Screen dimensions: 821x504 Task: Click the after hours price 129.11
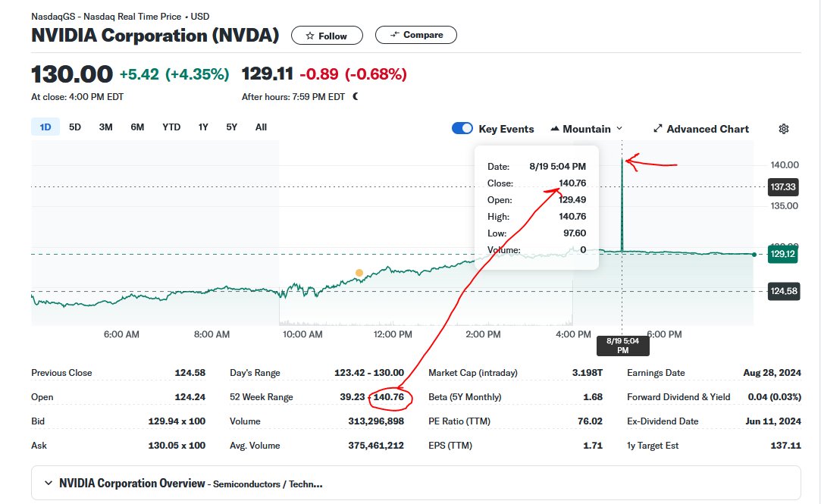pyautogui.click(x=268, y=74)
